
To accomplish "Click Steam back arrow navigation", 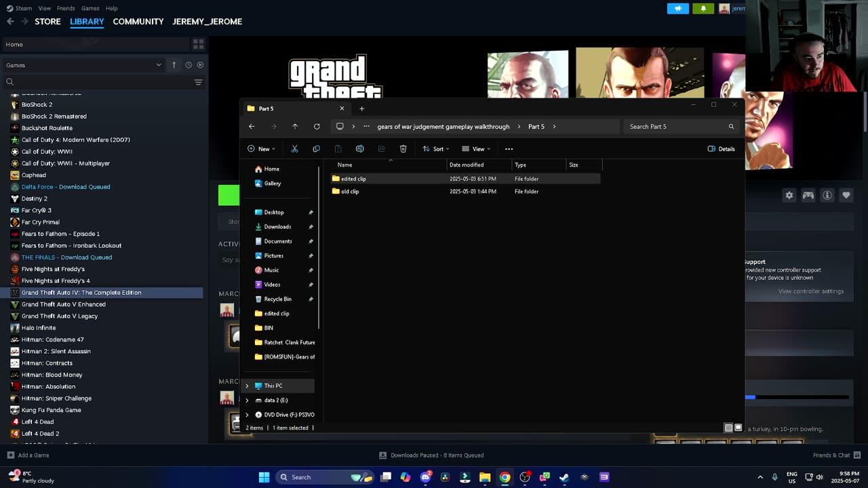I will pos(10,22).
